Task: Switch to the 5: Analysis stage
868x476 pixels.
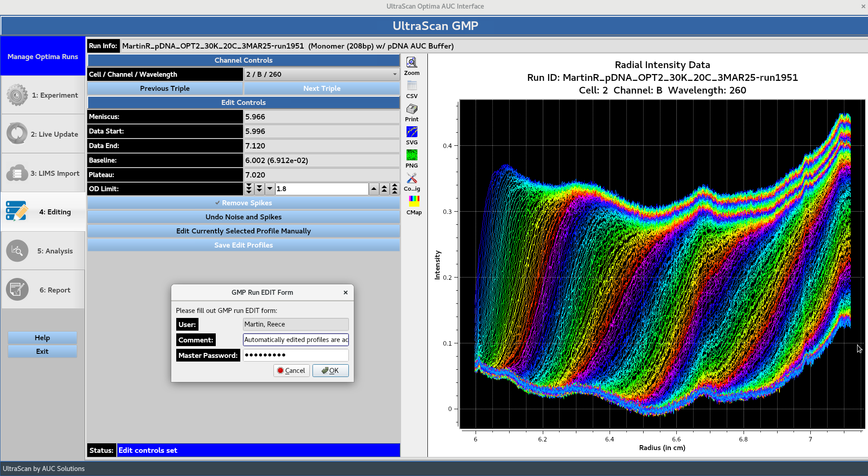Action: pos(43,250)
